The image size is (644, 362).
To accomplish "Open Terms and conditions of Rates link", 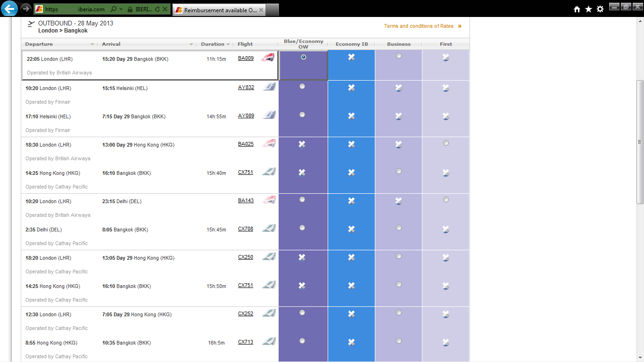I will 419,26.
